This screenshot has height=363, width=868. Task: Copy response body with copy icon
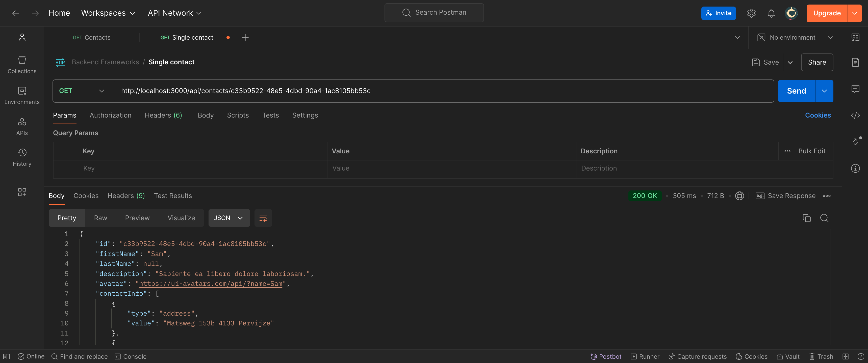(806, 218)
